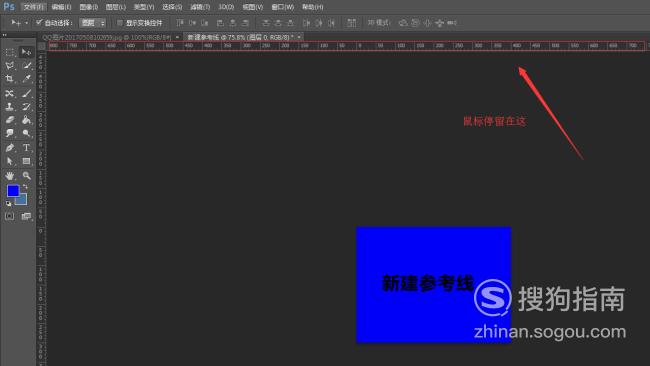Select the Eraser tool
Screen dimensions: 650x366
coord(10,120)
